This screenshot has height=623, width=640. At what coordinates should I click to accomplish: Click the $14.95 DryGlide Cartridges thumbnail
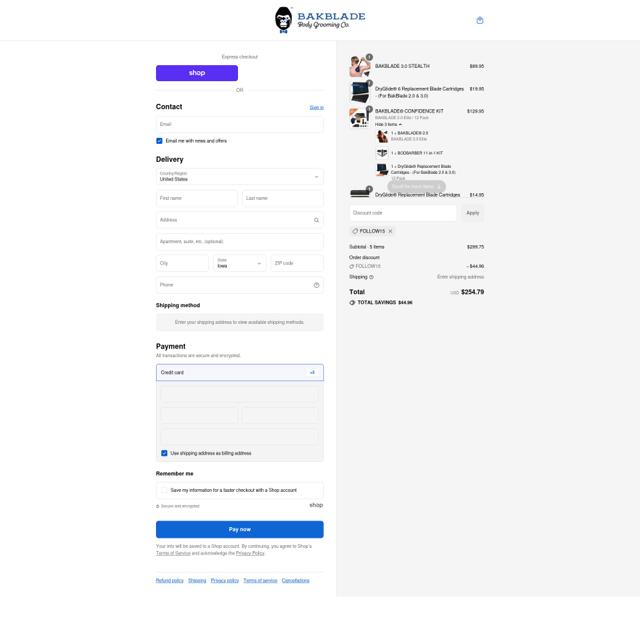(x=360, y=193)
